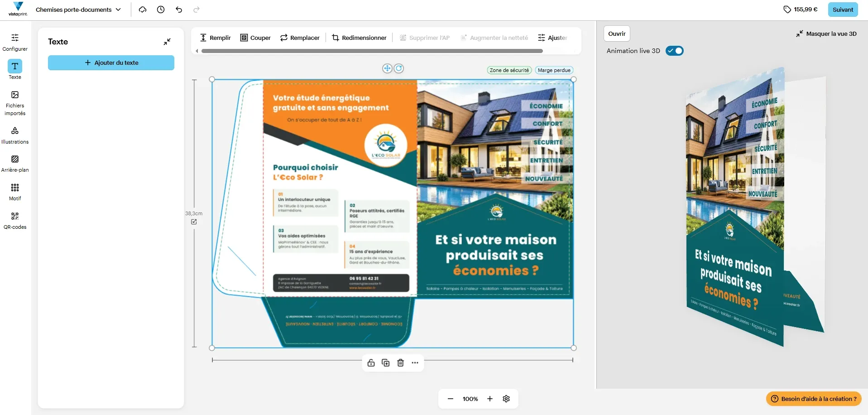Select the top-left image resize handle
The image size is (868, 415).
click(212, 79)
